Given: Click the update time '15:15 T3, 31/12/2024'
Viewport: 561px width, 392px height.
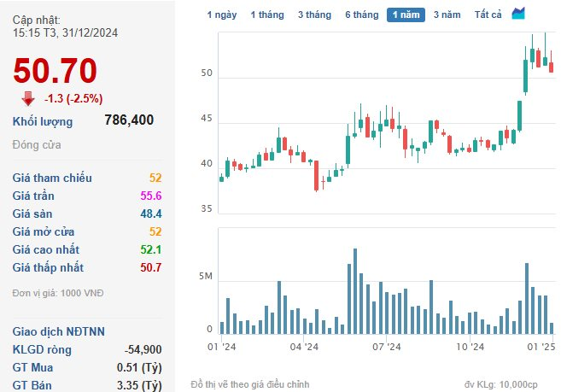Looking at the screenshot, I should coord(65,33).
